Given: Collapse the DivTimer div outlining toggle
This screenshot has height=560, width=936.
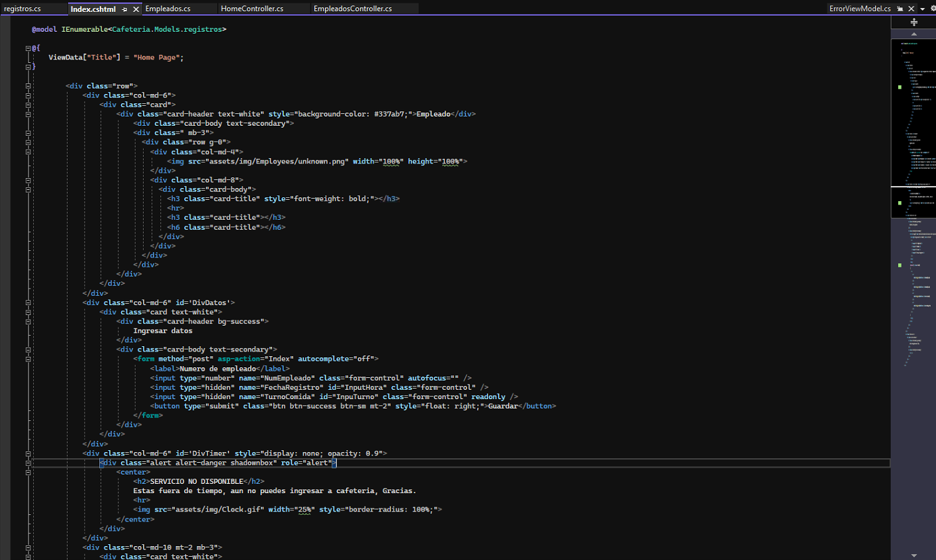Looking at the screenshot, I should point(28,453).
